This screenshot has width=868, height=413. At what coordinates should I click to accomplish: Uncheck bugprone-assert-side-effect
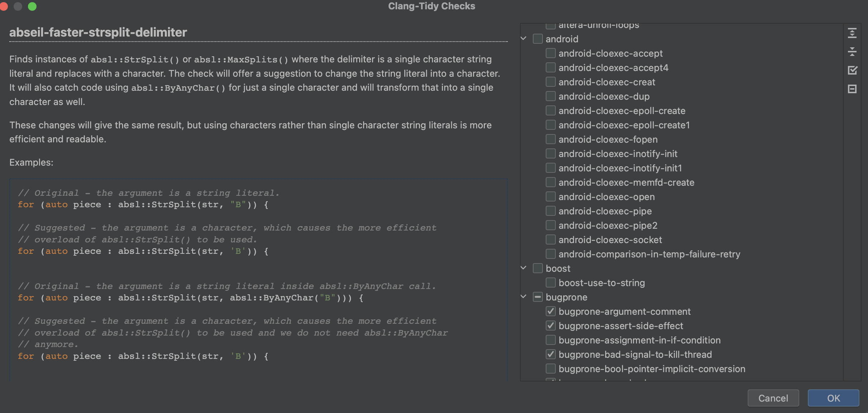pyautogui.click(x=551, y=326)
